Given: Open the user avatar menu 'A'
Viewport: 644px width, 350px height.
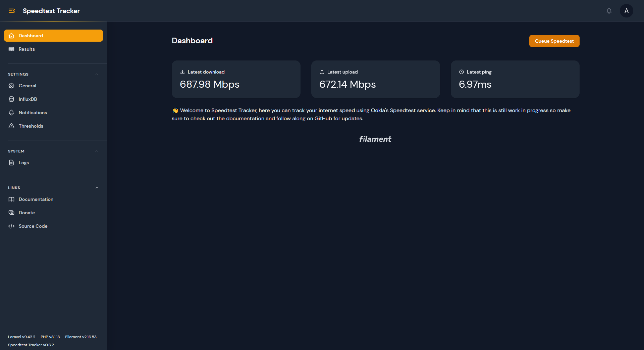Looking at the screenshot, I should pos(627,11).
